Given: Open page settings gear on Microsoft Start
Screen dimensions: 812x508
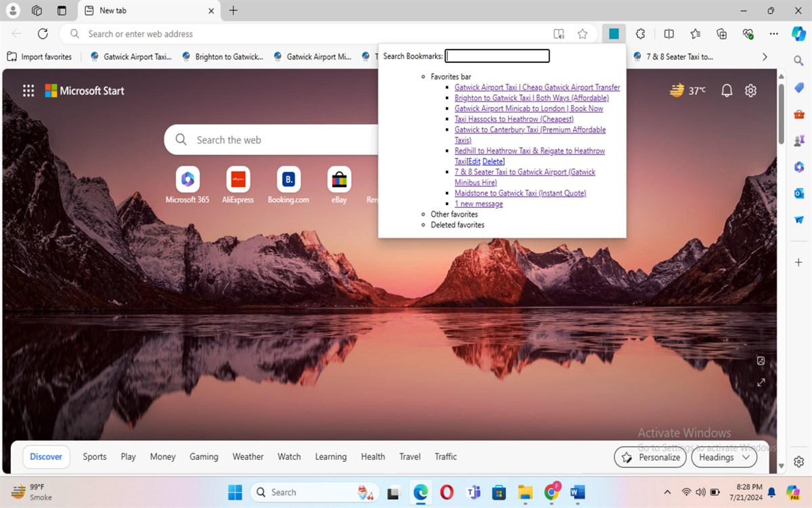Looking at the screenshot, I should point(750,91).
